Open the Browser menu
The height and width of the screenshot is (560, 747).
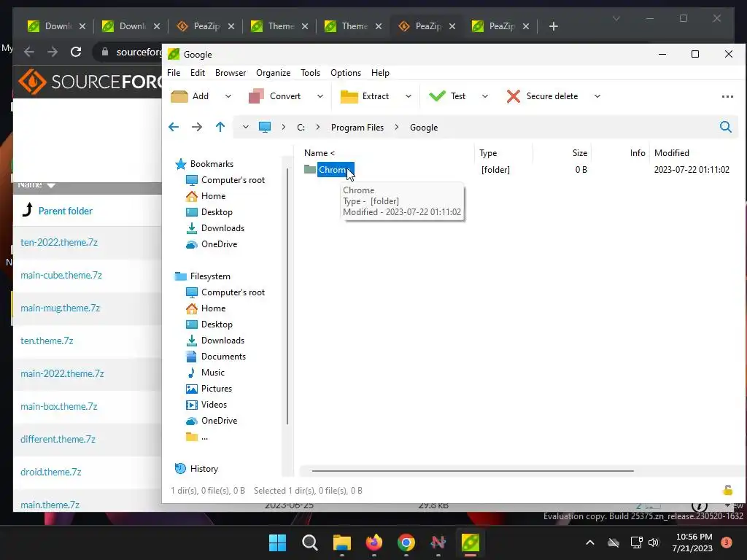[231, 73]
